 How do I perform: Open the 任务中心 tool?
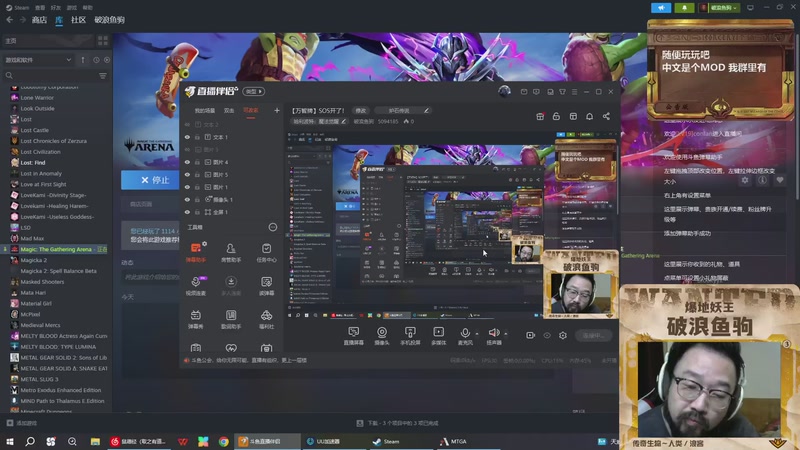[266, 253]
